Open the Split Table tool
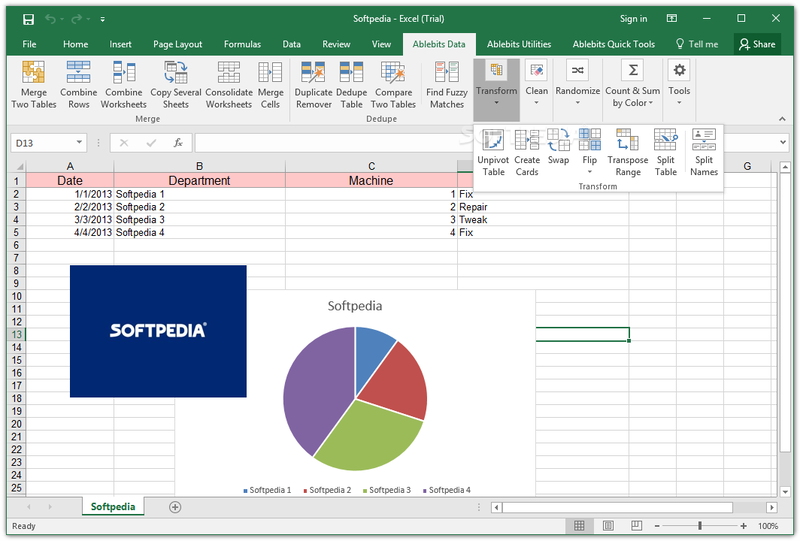This screenshot has width=800, height=541. [x=666, y=153]
